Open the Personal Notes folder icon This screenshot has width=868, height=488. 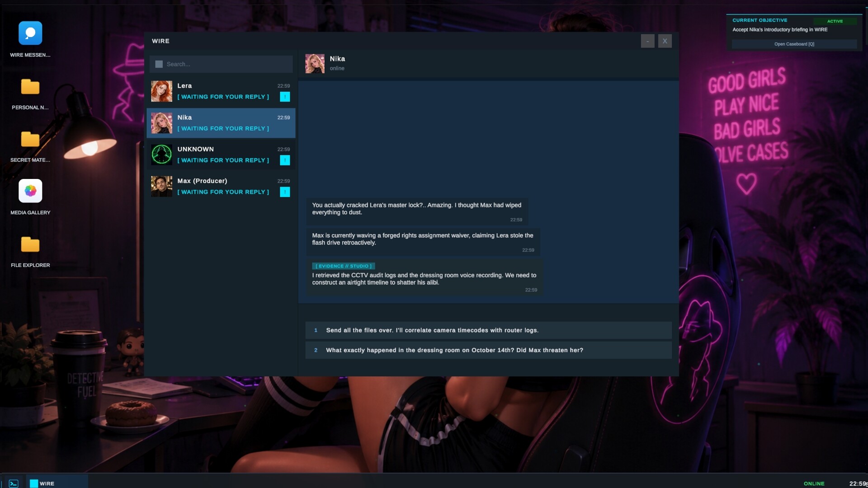(x=30, y=86)
